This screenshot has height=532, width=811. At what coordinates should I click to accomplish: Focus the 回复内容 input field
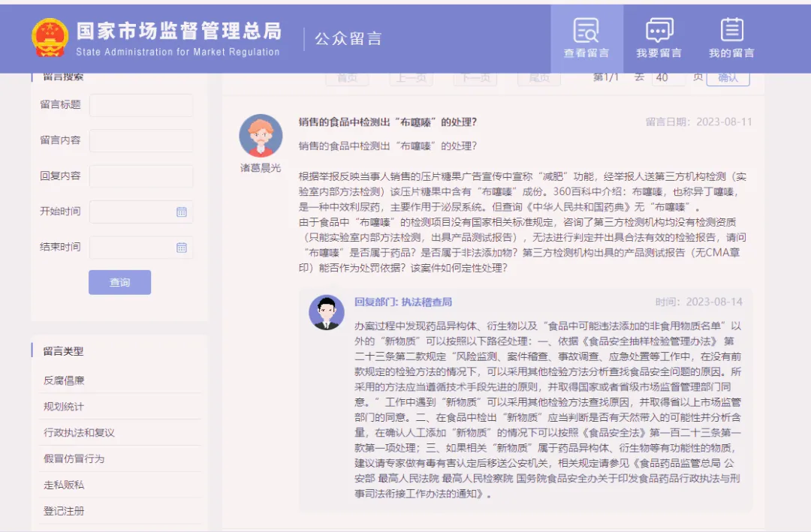click(x=141, y=176)
